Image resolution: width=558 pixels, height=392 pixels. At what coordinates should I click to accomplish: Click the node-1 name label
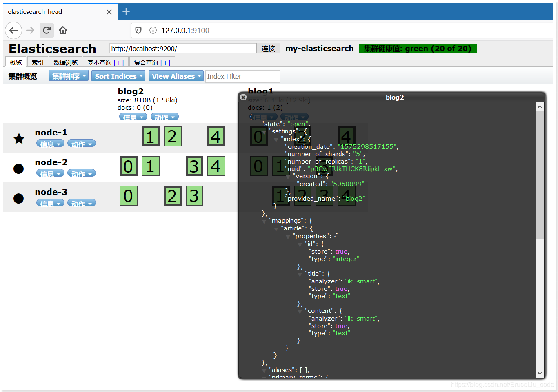(51, 132)
